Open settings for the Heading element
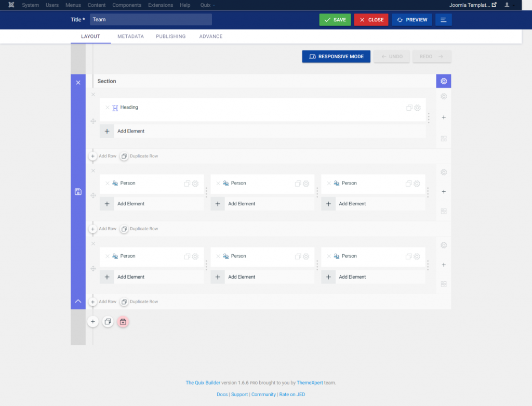532x406 pixels. pos(418,107)
